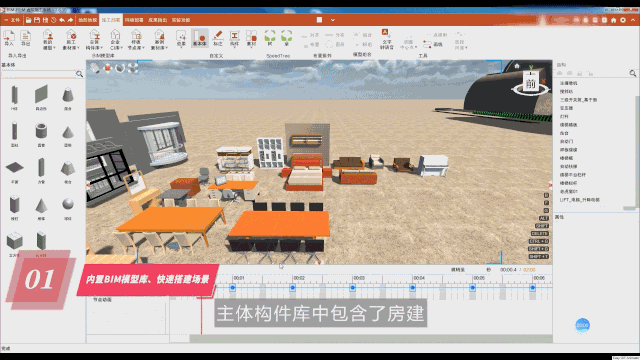
Task: Click the search magnifier in right structure panel
Action: point(633,73)
